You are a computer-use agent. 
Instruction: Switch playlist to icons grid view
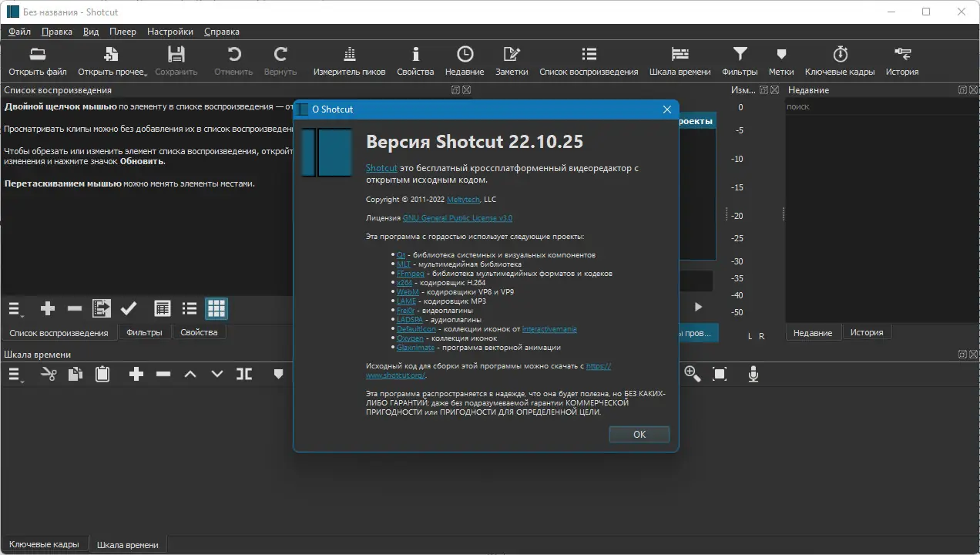216,308
